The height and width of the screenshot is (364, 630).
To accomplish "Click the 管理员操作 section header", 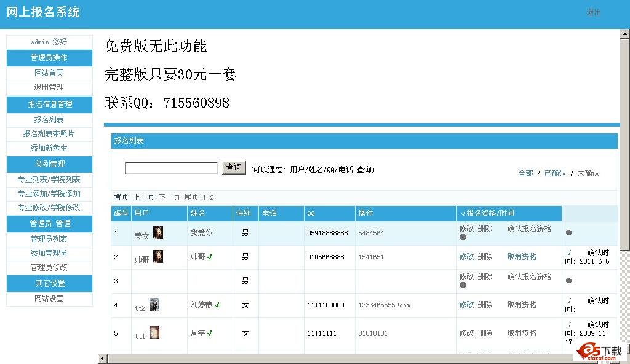I will pyautogui.click(x=49, y=58).
